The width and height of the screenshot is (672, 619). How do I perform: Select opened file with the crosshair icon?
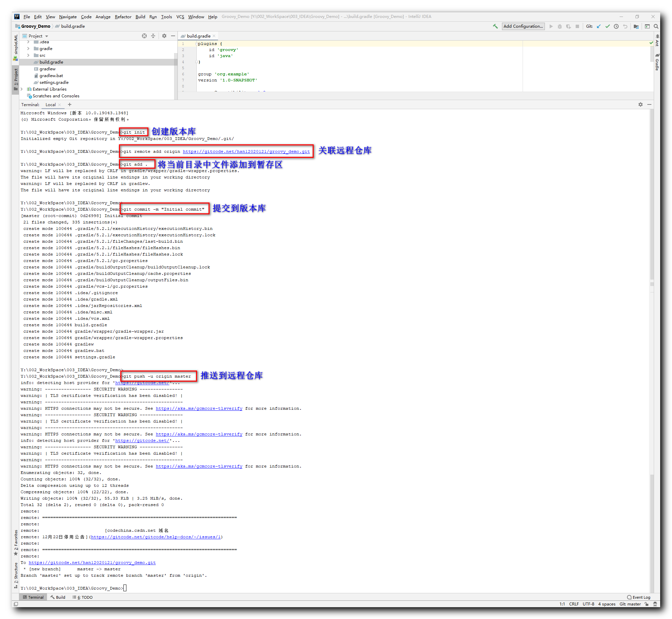coord(144,36)
